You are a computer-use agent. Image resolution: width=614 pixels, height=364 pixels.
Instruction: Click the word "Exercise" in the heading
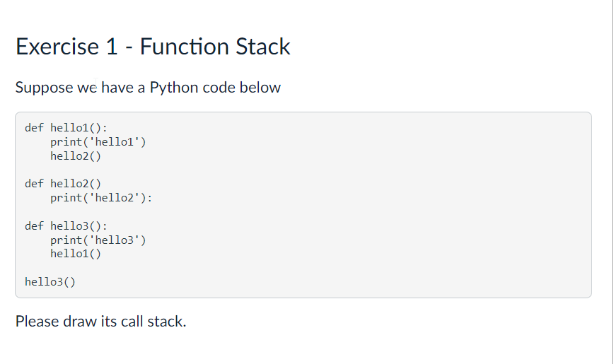tap(57, 47)
